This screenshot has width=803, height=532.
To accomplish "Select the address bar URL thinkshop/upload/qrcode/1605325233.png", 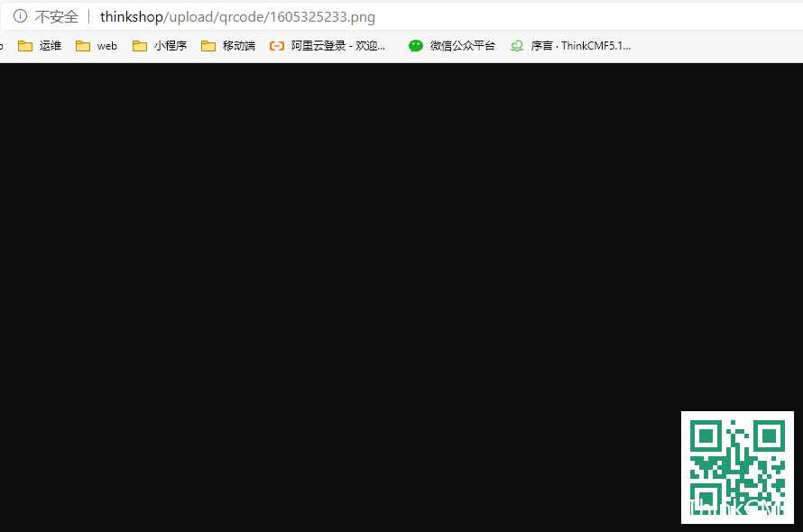I will point(237,17).
